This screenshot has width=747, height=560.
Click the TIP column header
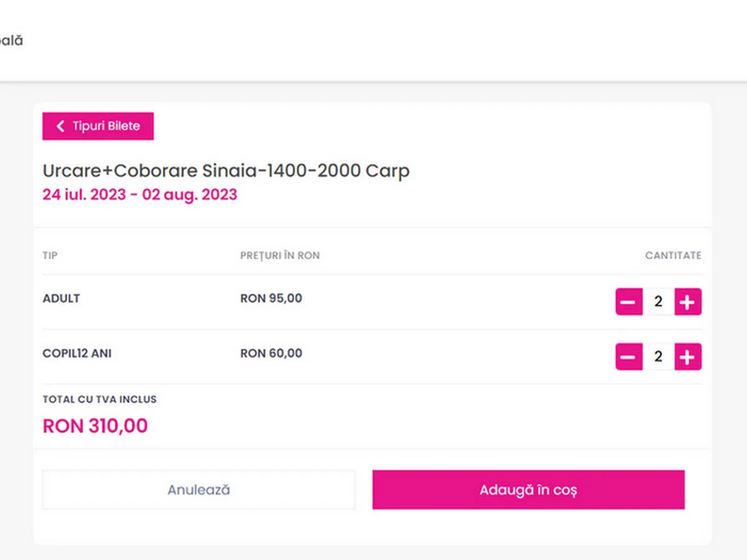50,256
